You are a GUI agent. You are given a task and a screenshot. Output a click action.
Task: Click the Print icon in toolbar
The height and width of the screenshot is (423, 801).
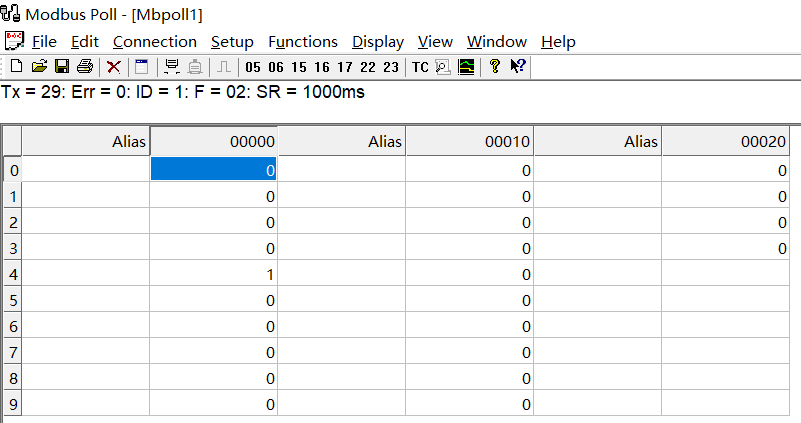click(x=85, y=67)
